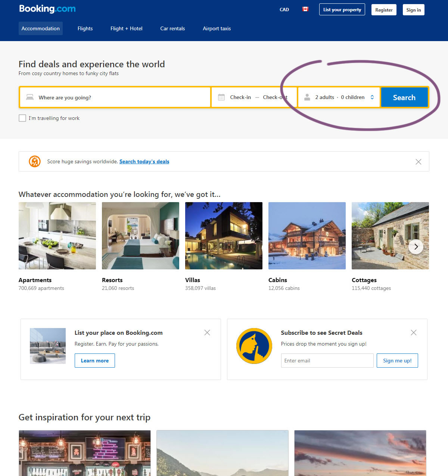Click the Booking.com logo
448x476 pixels.
click(47, 9)
